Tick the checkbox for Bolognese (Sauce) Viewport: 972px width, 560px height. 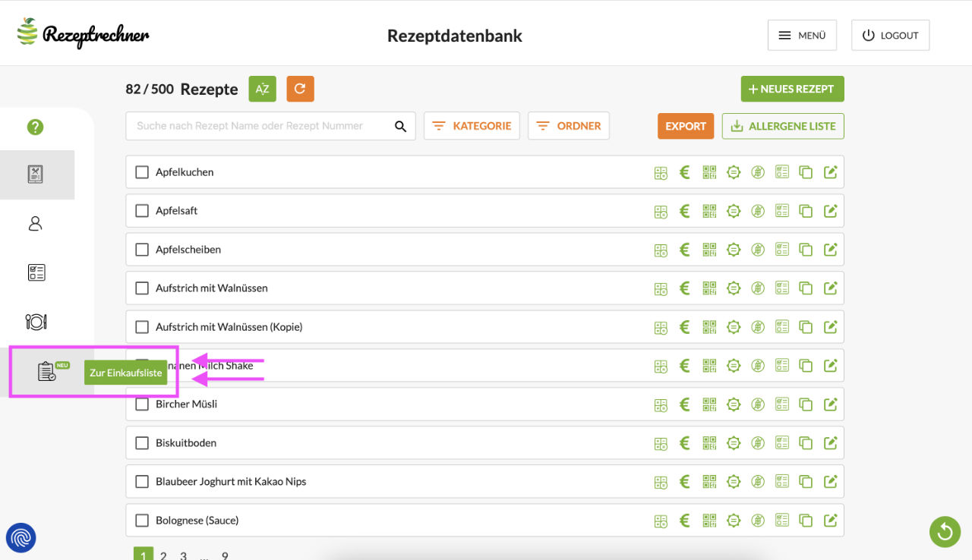pyautogui.click(x=142, y=520)
